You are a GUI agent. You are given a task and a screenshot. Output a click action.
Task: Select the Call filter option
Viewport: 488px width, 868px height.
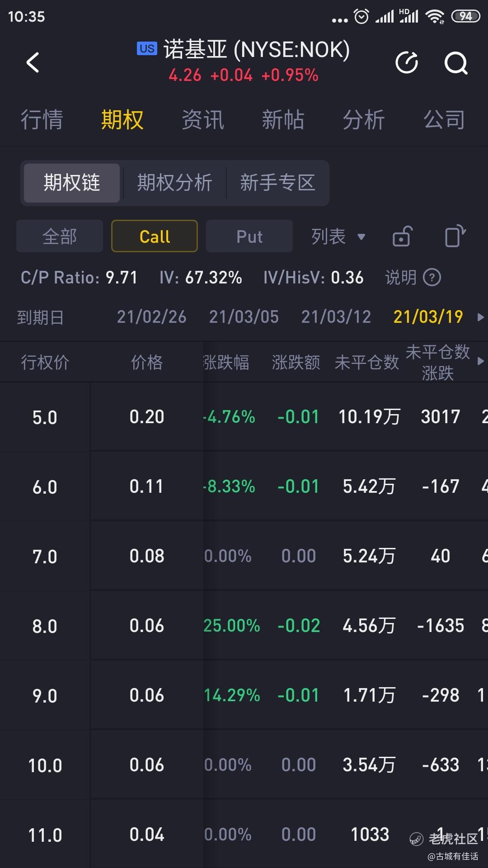(x=155, y=236)
